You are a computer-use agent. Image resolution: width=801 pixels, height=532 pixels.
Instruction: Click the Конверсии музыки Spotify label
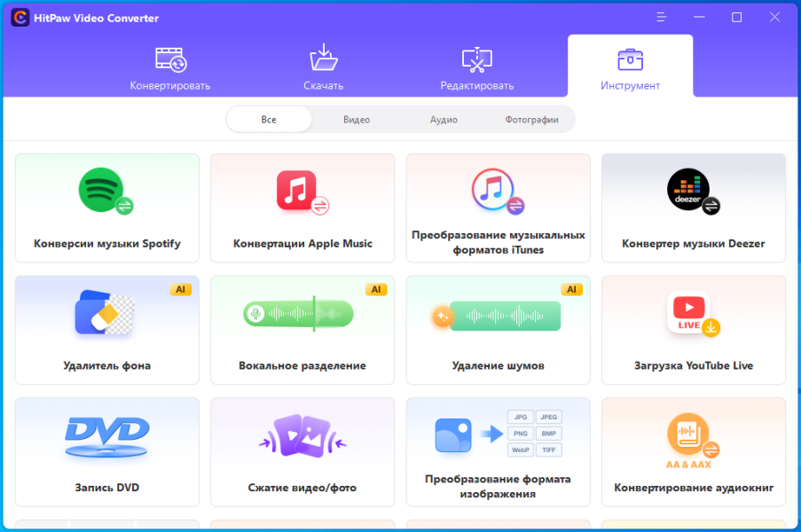[107, 244]
